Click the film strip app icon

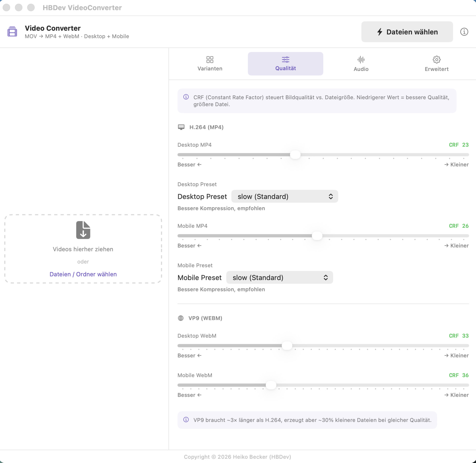pyautogui.click(x=12, y=32)
